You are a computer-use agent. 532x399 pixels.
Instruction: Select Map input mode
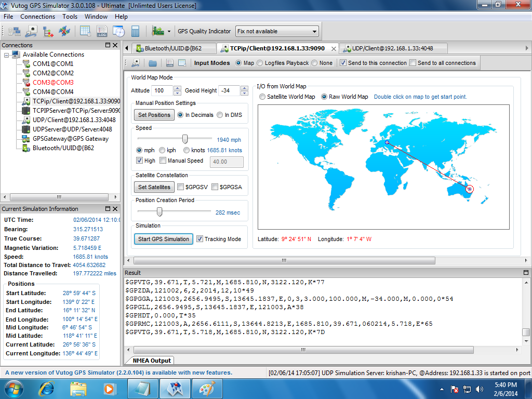coord(238,63)
